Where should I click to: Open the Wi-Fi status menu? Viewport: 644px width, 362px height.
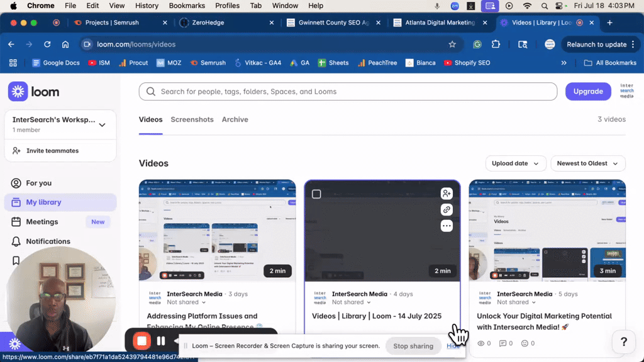click(527, 6)
